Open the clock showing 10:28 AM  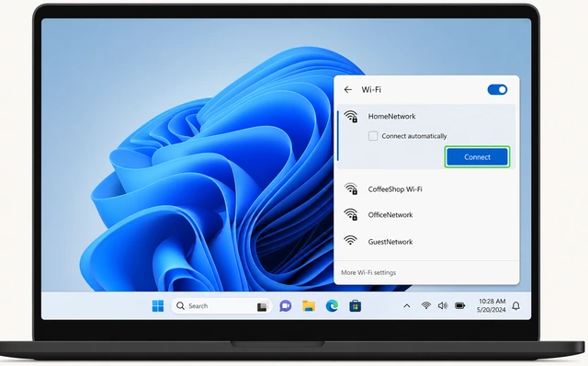(492, 305)
